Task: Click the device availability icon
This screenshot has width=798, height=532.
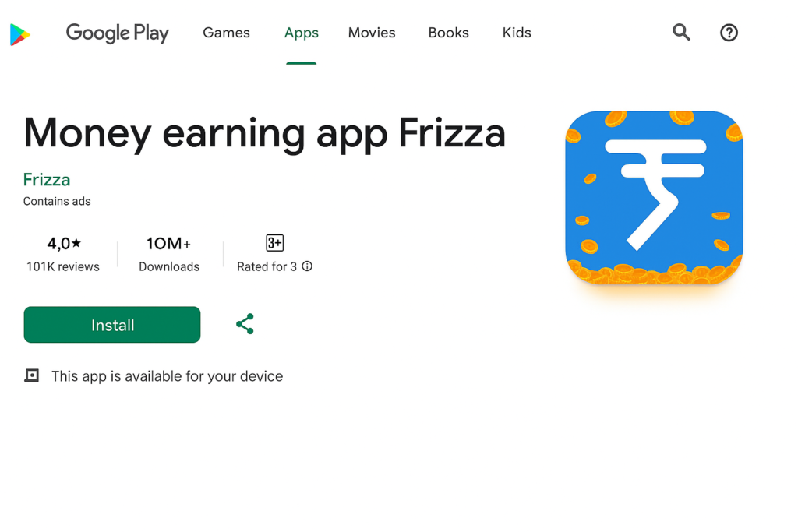Action: 31,375
